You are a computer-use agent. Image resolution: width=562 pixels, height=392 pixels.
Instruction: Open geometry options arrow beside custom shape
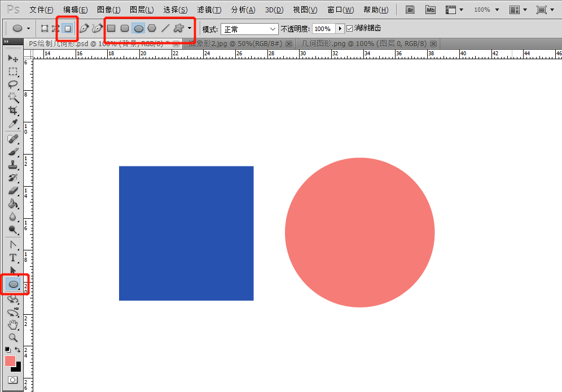pyautogui.click(x=190, y=28)
